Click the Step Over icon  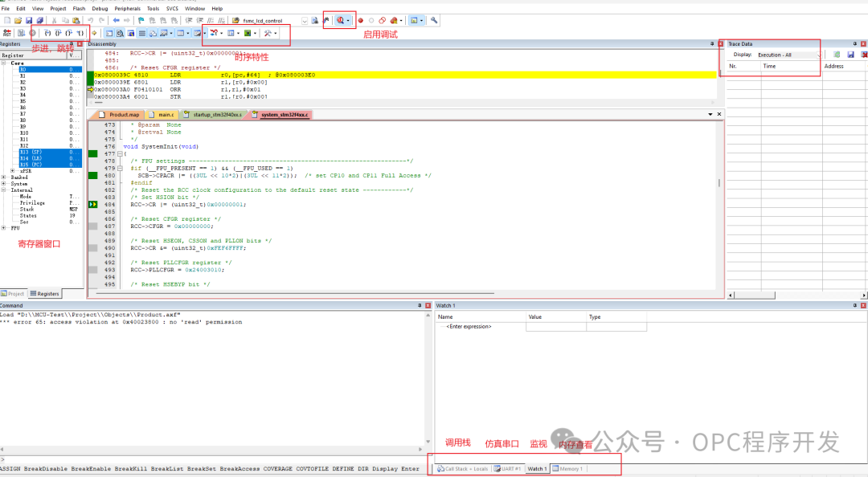(58, 33)
